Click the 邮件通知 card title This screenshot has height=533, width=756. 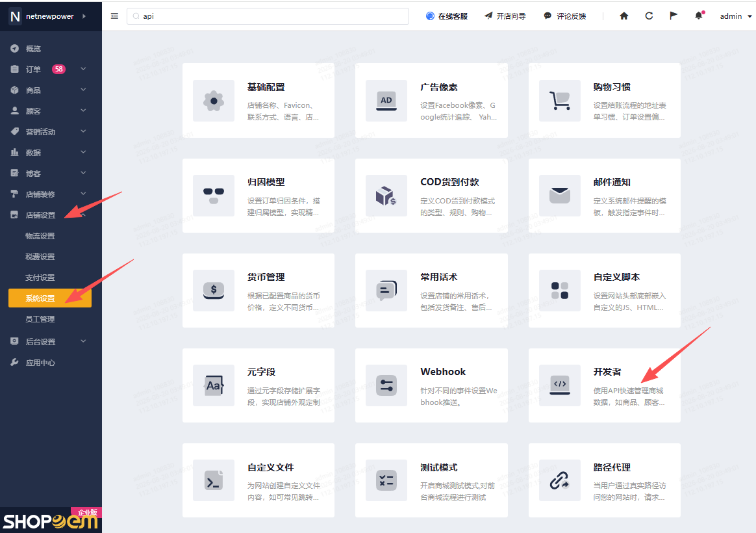point(612,183)
